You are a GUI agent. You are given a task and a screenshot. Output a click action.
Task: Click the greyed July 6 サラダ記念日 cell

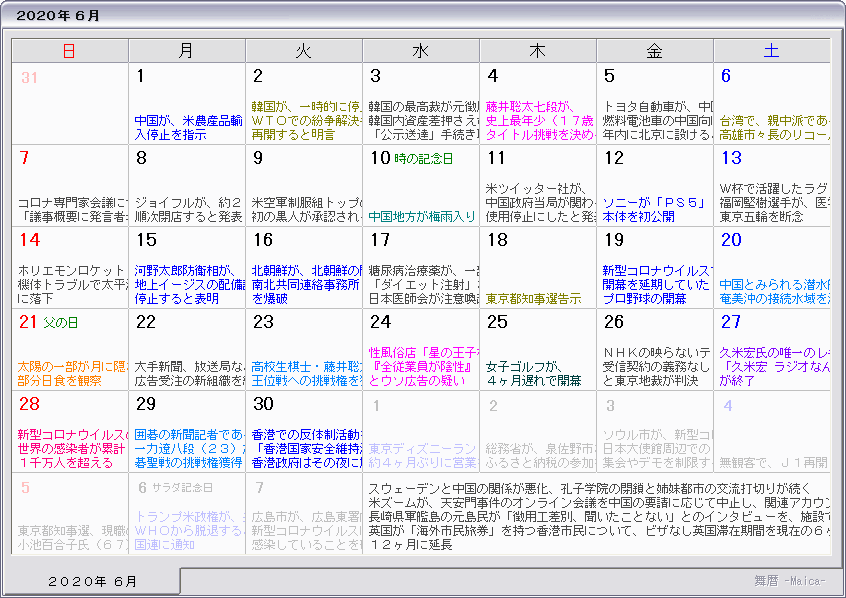click(x=187, y=512)
